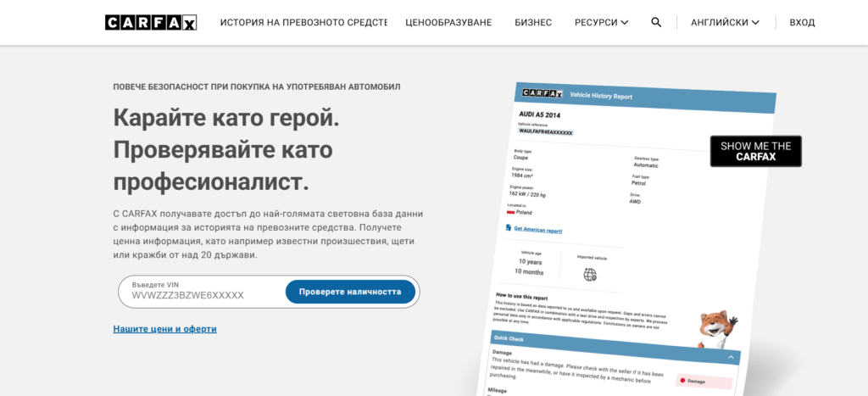
Task: Open История на превозното средство menu item
Action: (x=303, y=23)
